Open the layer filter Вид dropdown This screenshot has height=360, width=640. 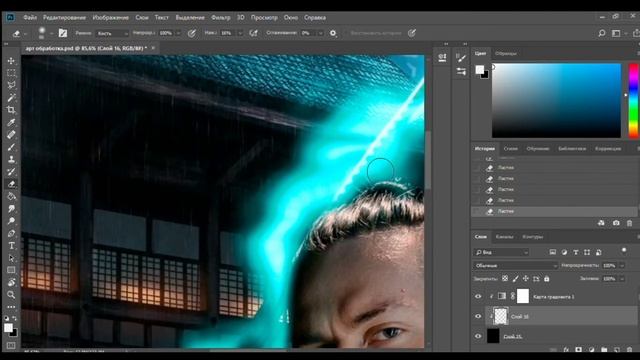tap(501, 253)
